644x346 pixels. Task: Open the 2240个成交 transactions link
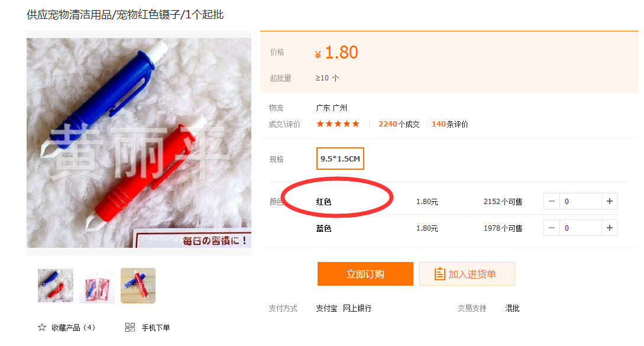point(399,124)
